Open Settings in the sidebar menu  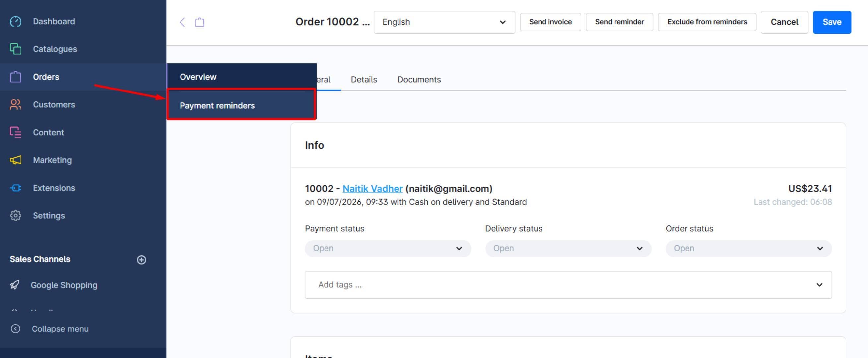pyautogui.click(x=83, y=215)
